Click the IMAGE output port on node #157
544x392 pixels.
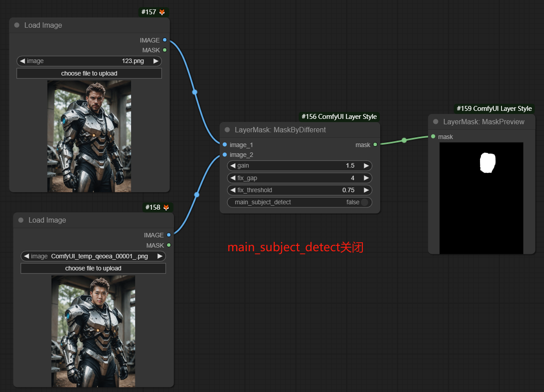(165, 40)
